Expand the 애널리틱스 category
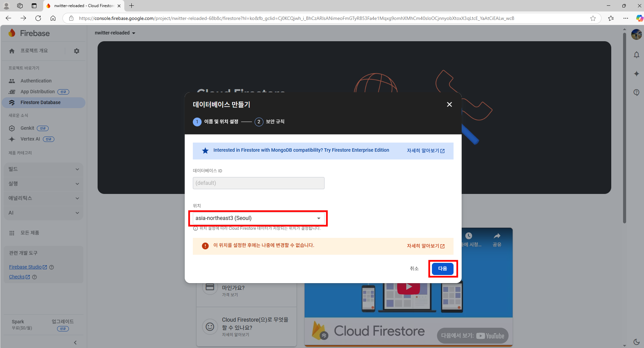The height and width of the screenshot is (348, 644). pyautogui.click(x=44, y=198)
